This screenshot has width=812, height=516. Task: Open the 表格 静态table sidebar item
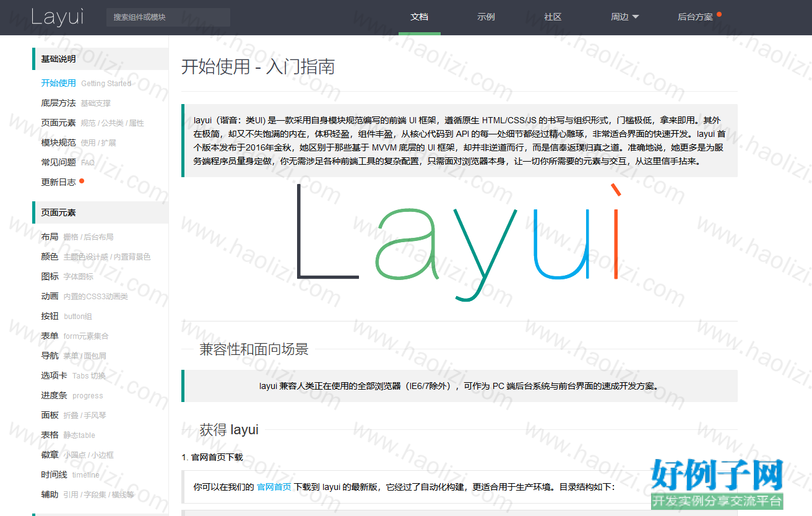pos(68,435)
